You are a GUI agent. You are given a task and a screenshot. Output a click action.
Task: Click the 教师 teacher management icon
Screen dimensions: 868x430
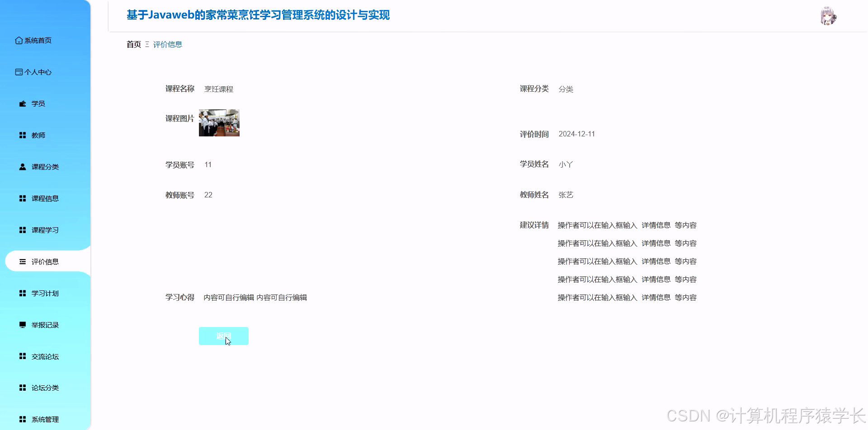22,135
